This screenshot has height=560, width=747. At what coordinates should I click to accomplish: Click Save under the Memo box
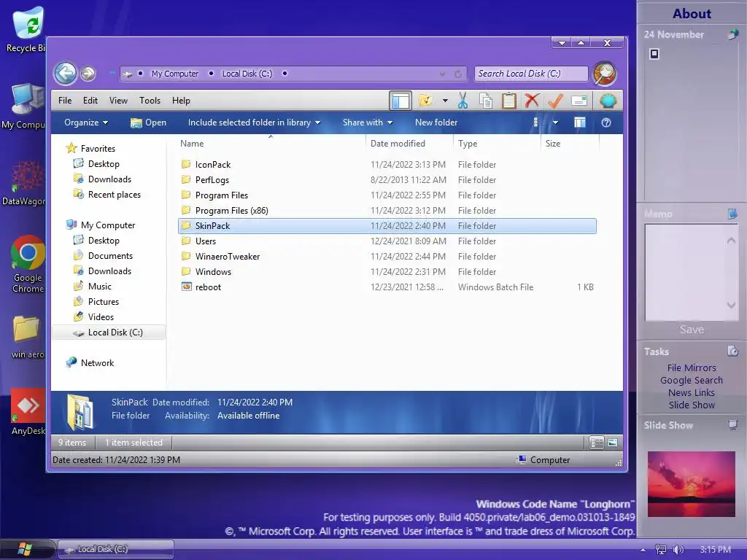(x=692, y=329)
